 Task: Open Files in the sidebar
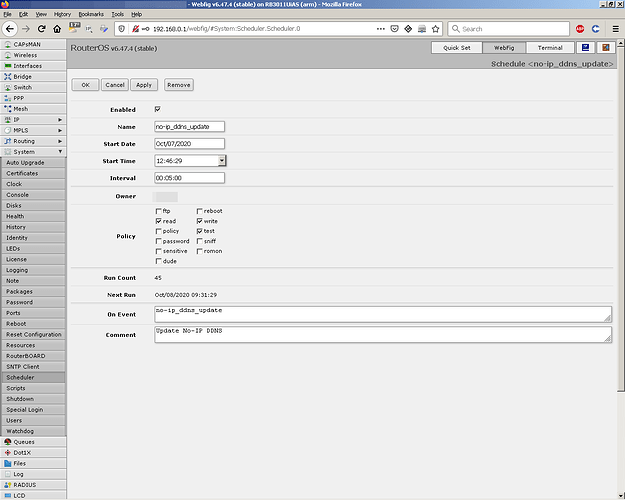point(33,463)
